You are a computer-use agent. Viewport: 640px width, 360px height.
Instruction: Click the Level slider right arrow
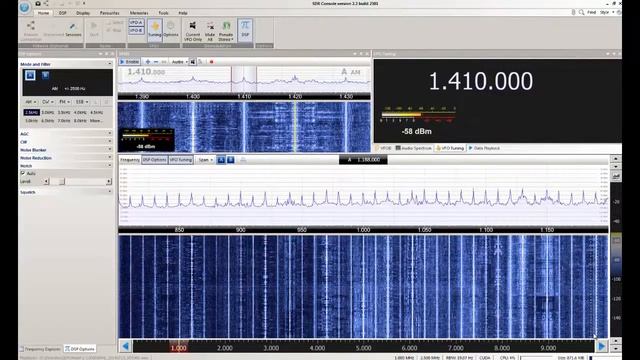(x=109, y=181)
